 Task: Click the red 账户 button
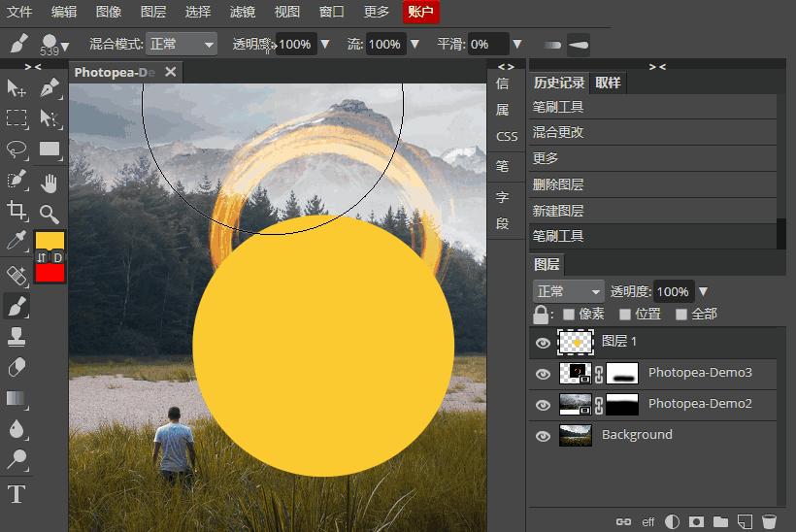[x=422, y=12]
